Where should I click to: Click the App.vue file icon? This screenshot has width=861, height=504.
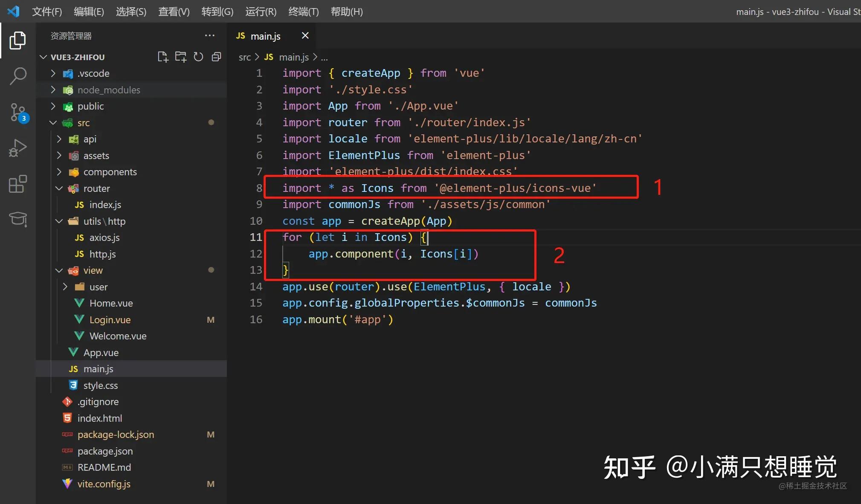(x=73, y=352)
